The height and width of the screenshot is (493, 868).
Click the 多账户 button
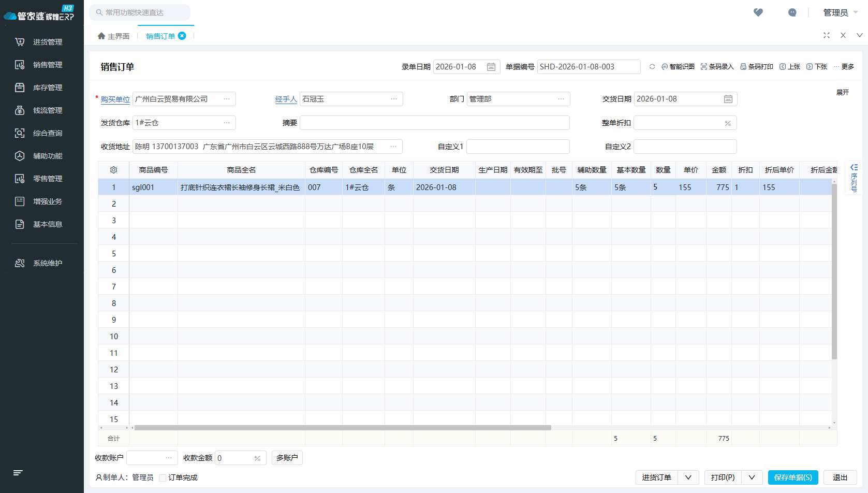287,458
